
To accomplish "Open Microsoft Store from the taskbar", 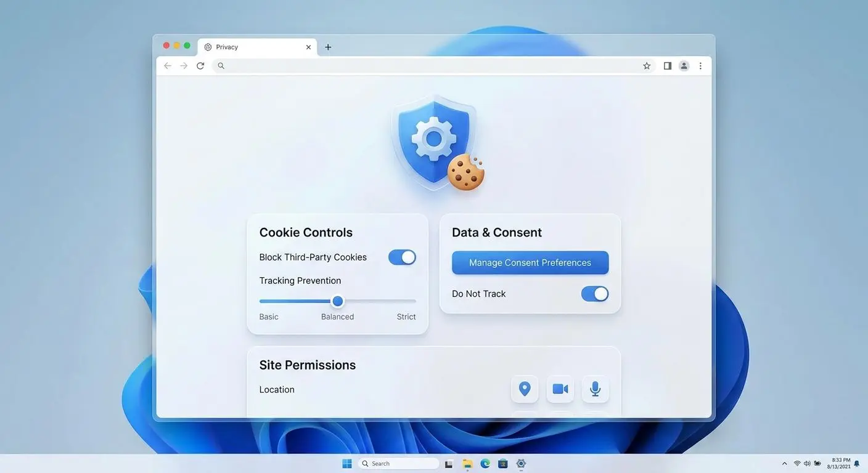I will 503,464.
